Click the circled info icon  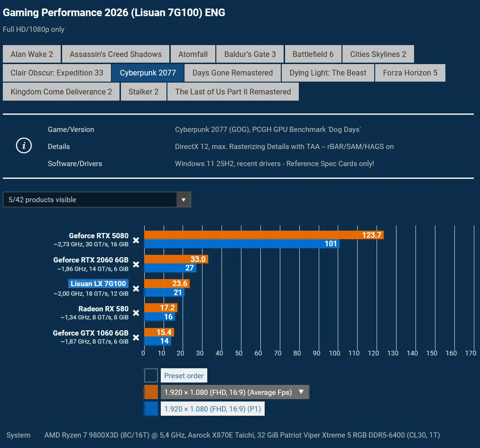pyautogui.click(x=24, y=145)
